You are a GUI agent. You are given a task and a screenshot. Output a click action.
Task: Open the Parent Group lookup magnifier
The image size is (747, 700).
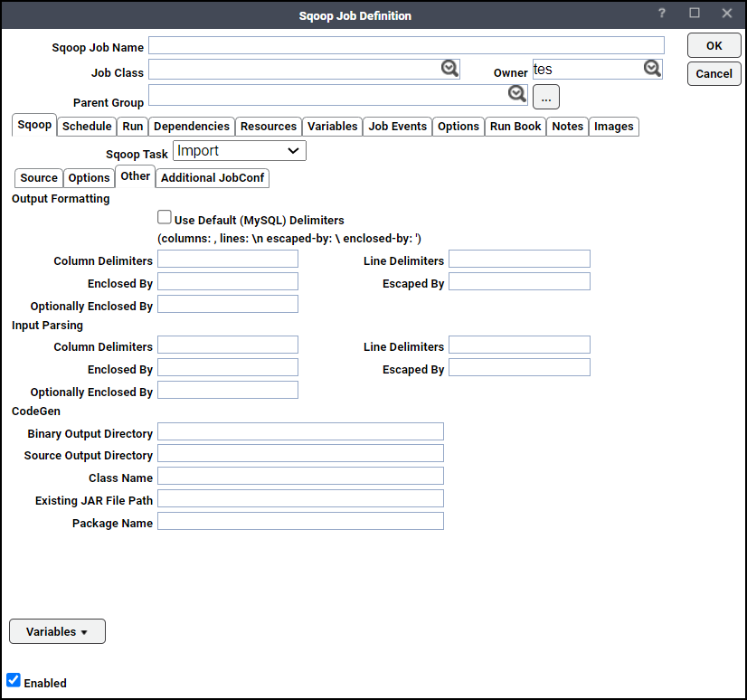click(517, 94)
